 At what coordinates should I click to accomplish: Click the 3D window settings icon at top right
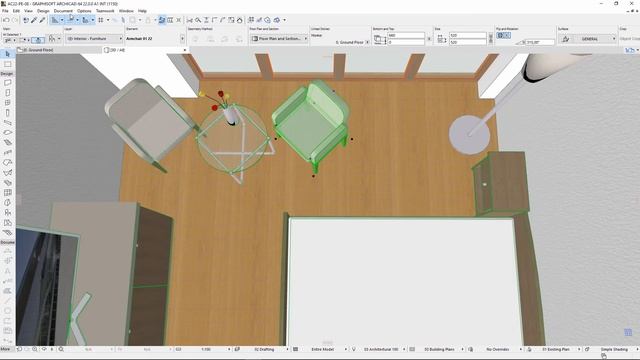[x=629, y=50]
